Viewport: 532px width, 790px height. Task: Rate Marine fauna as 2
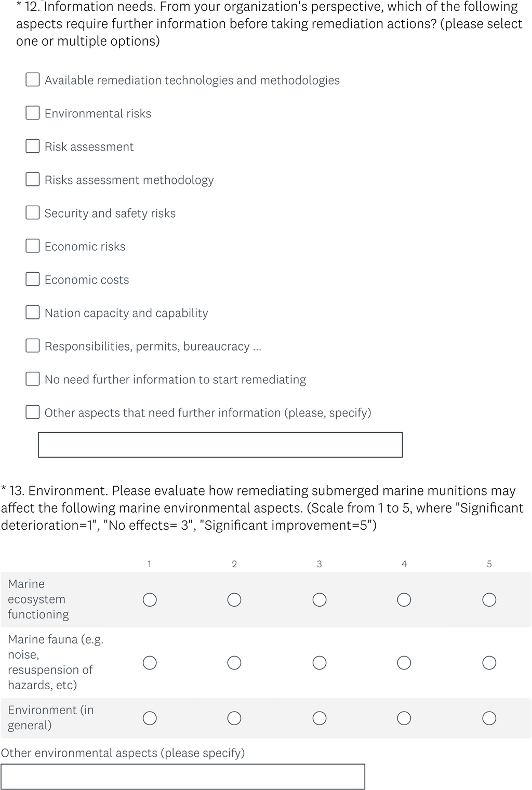(234, 663)
